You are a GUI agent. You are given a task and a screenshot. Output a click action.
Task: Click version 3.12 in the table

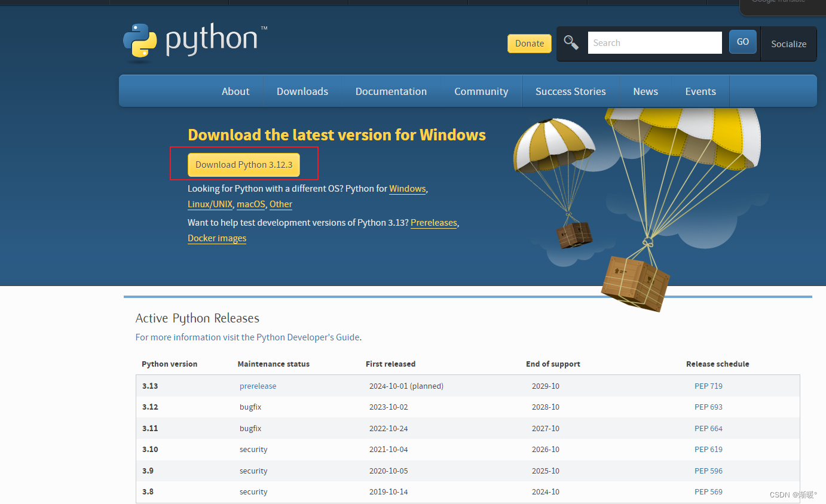coord(150,407)
